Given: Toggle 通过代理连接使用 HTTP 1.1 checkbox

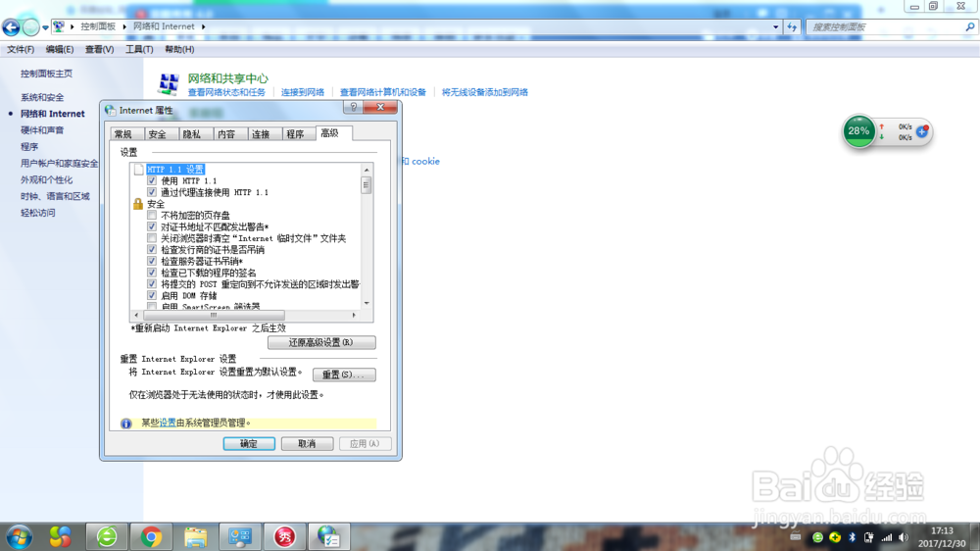Looking at the screenshot, I should point(152,192).
